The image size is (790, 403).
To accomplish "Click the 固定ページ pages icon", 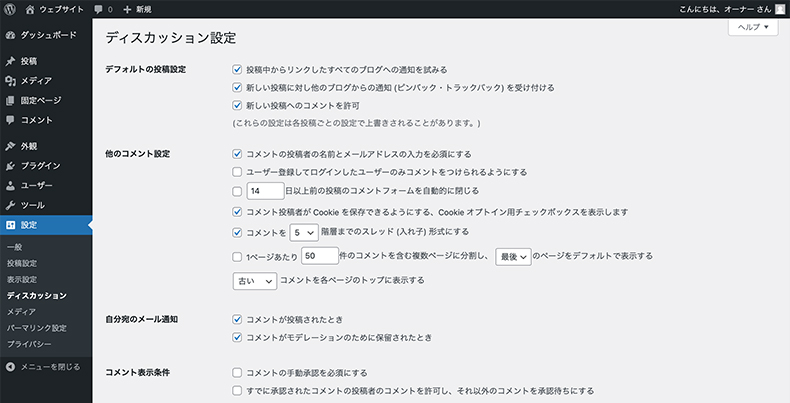I will [10, 101].
